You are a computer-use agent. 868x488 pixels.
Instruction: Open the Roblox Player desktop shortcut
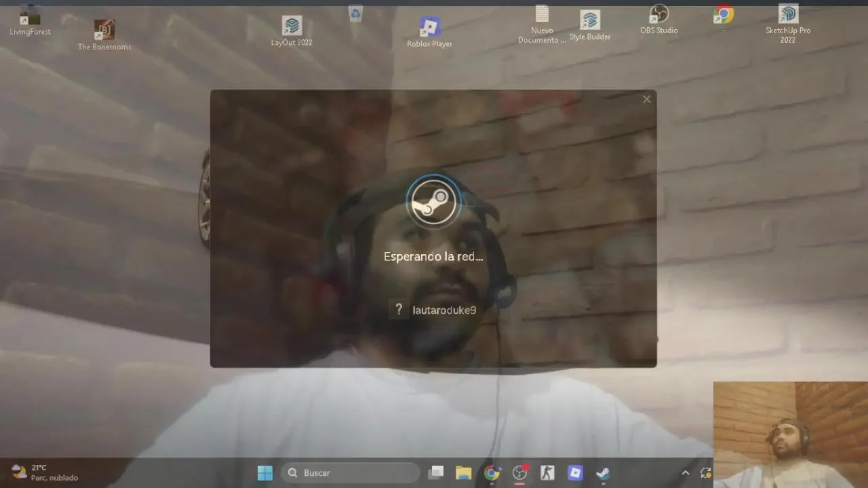(x=429, y=33)
